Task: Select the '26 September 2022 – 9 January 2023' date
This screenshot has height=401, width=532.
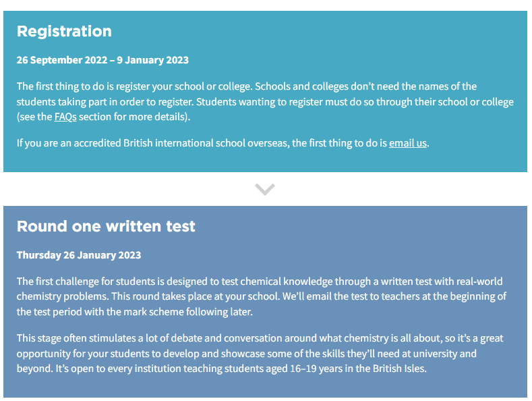Action: point(102,60)
